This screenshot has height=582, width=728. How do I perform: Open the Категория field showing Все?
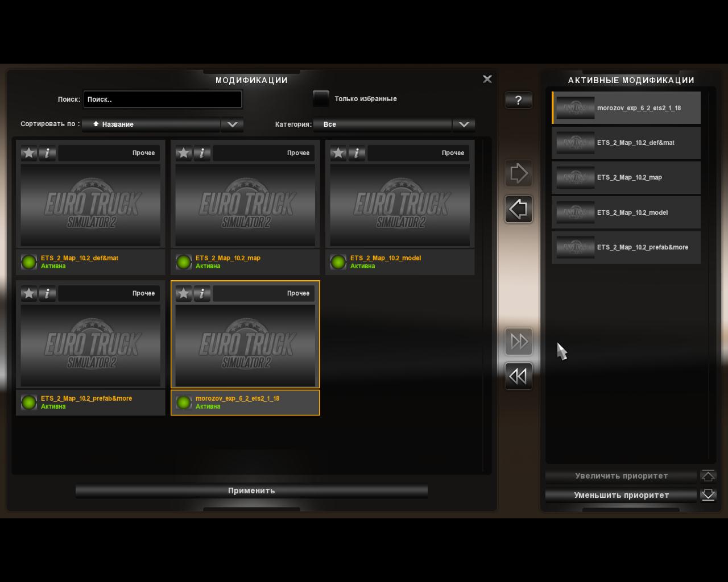tap(383, 124)
